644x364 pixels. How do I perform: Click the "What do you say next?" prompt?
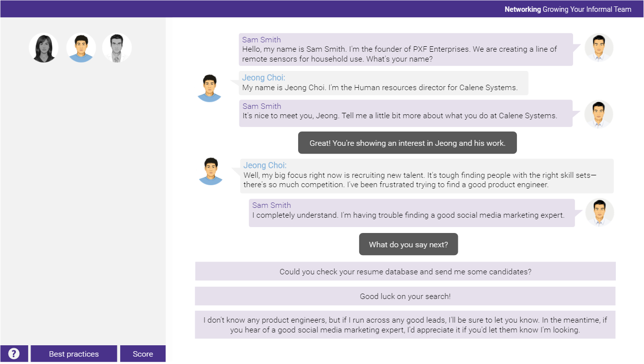click(x=408, y=244)
